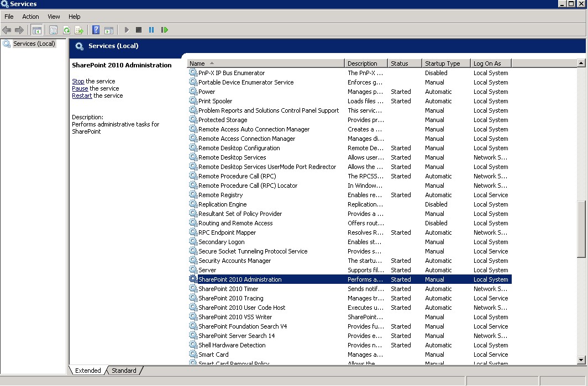Select Resultant Set of Policy Provider
This screenshot has width=588, height=386.
349,214
